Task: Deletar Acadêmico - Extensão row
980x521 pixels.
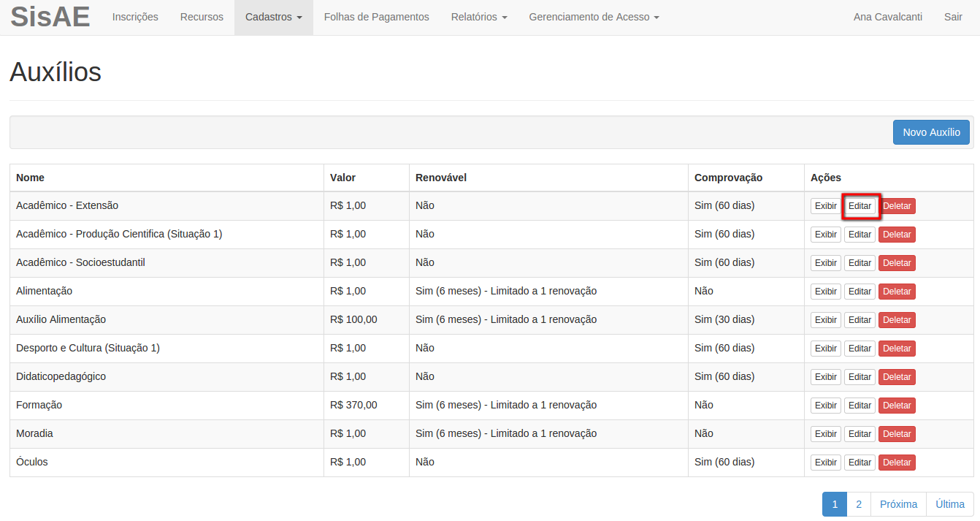Action: pos(897,206)
